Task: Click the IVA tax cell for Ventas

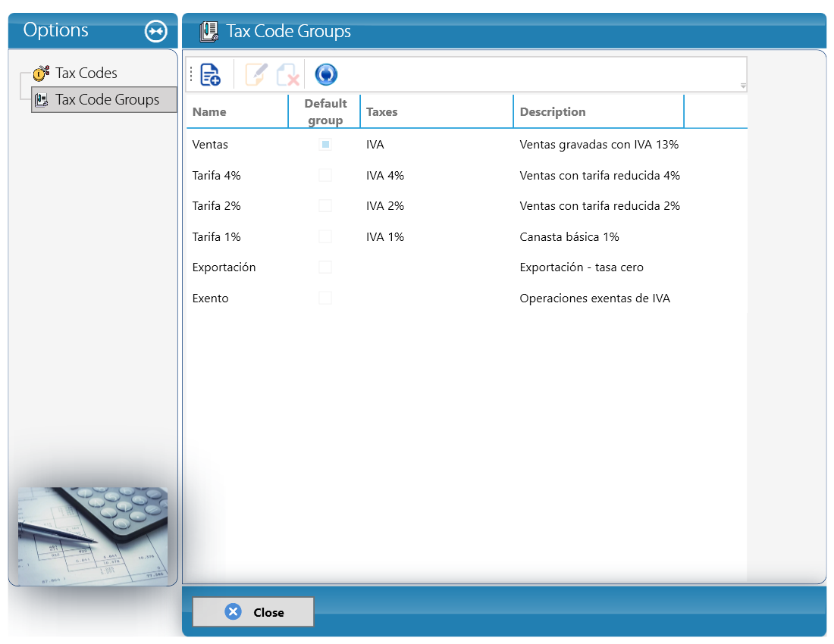Action: pyautogui.click(x=375, y=145)
